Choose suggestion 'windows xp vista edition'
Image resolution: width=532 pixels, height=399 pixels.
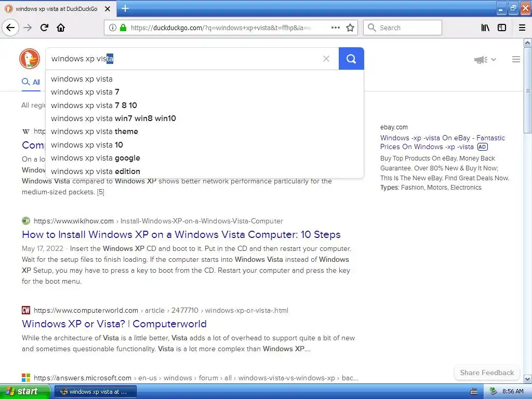(205, 171)
